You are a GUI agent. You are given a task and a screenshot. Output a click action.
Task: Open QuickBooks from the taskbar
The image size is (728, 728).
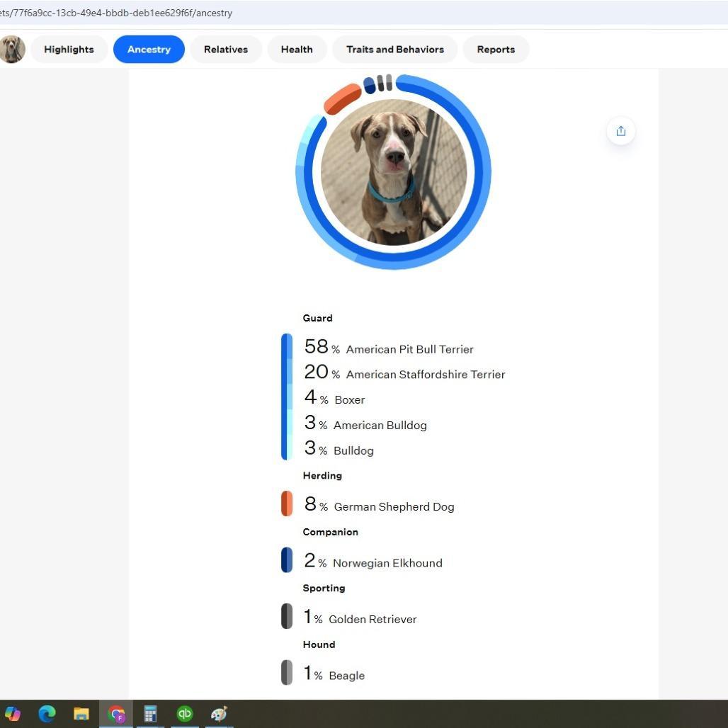185,714
